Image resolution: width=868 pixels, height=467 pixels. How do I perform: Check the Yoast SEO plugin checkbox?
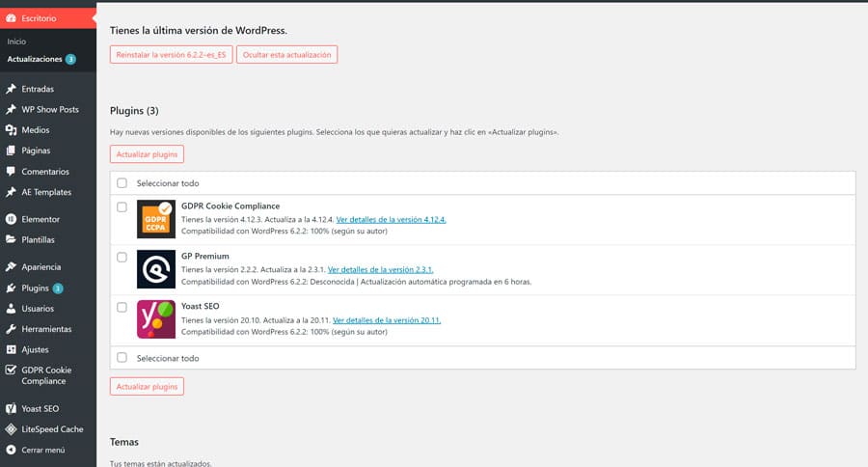pos(122,308)
